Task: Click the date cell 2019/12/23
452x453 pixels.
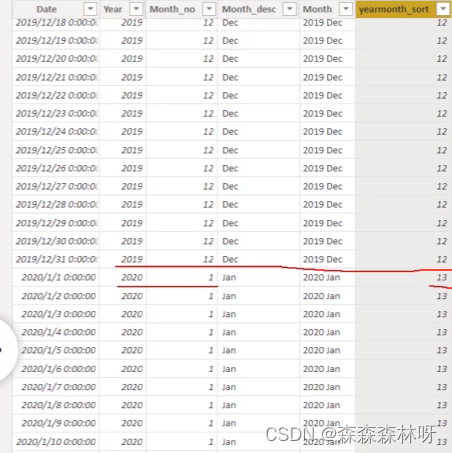Action: [57, 113]
